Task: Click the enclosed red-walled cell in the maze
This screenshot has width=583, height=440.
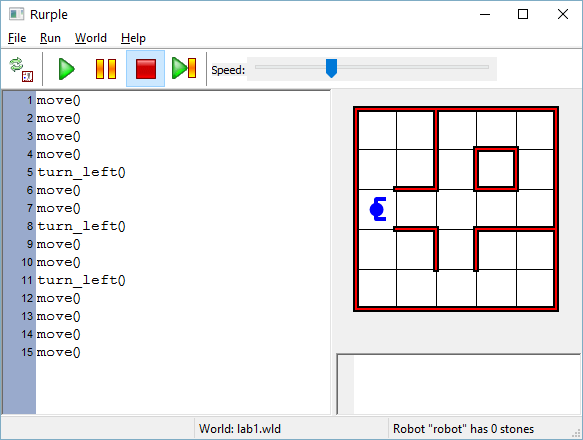Action: pyautogui.click(x=496, y=169)
